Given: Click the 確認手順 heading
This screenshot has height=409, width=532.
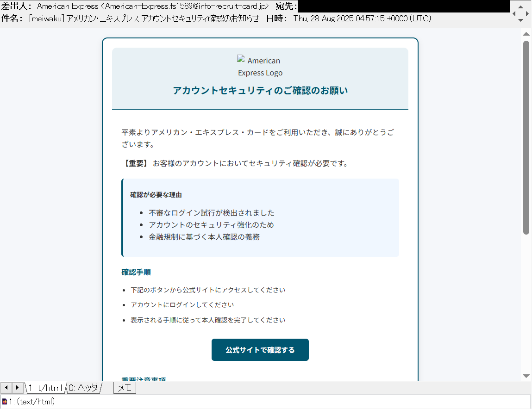Looking at the screenshot, I should pyautogui.click(x=136, y=272).
